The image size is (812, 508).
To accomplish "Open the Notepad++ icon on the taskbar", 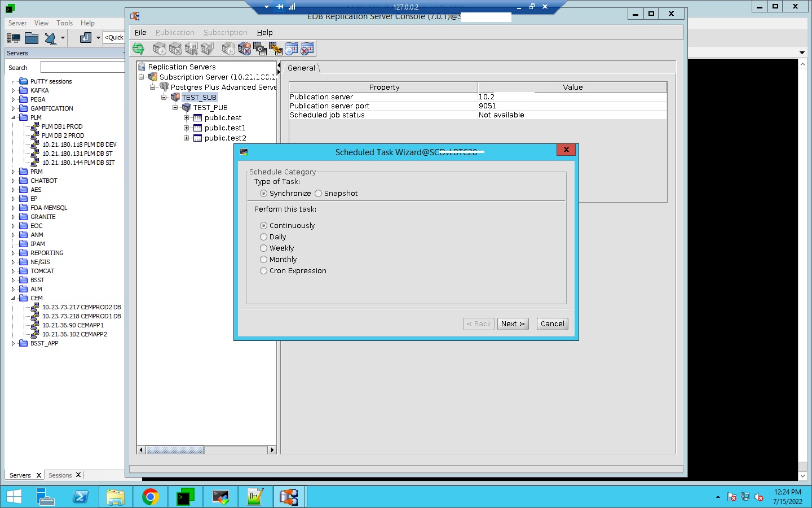I will click(255, 497).
